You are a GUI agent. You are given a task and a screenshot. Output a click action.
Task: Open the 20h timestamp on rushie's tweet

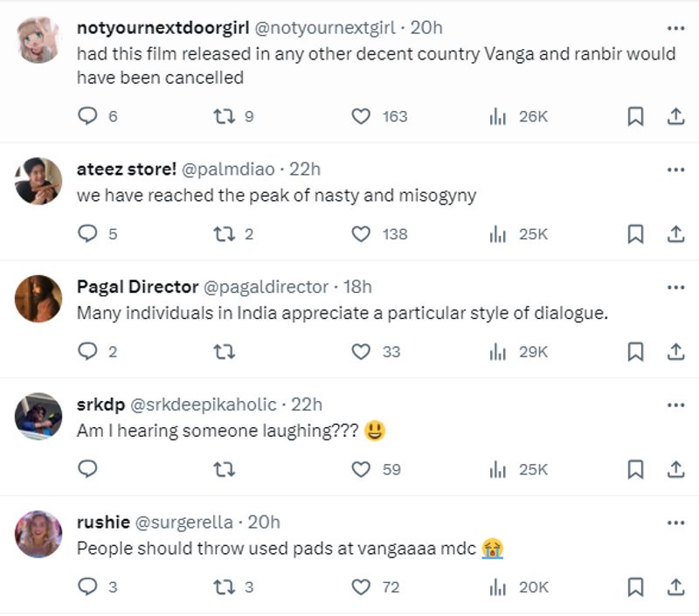(x=264, y=523)
